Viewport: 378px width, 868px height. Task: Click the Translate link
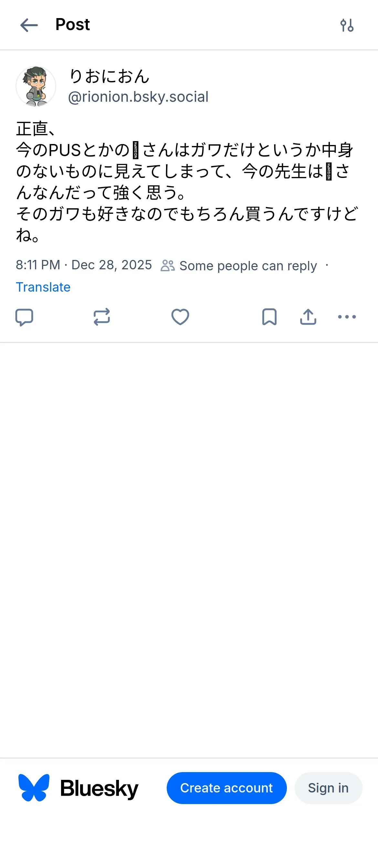coord(43,287)
